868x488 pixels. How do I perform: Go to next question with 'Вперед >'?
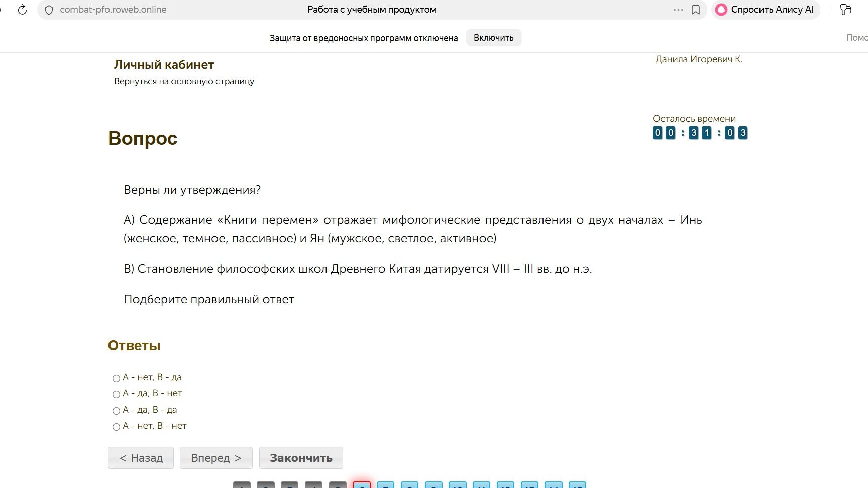(216, 458)
